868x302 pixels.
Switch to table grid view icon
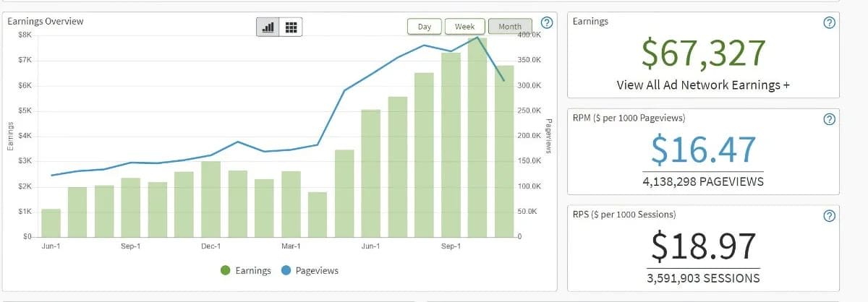[x=291, y=27]
